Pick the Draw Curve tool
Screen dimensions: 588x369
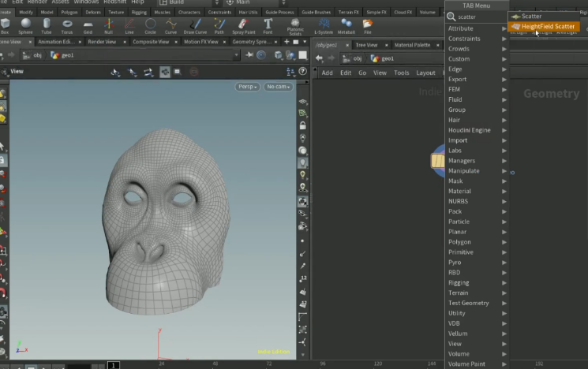(194, 24)
